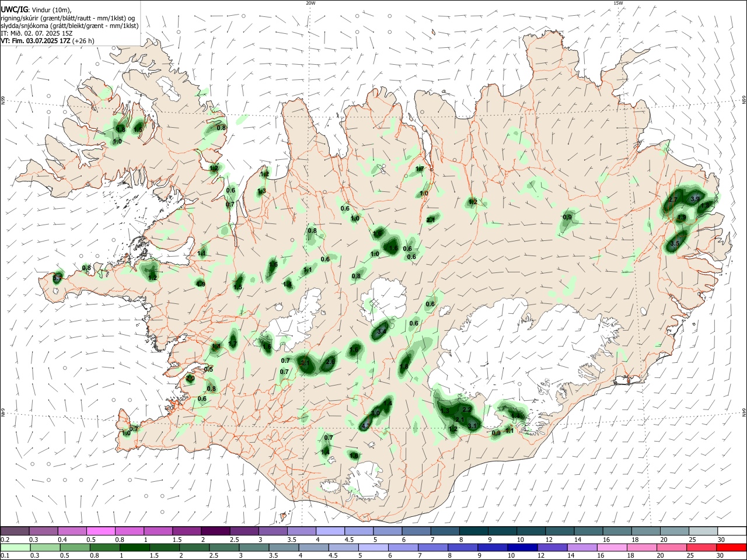This screenshot has width=747, height=560.
Task: Click the 2.6 precipitation value in southwest highlands
Action: coord(330,362)
